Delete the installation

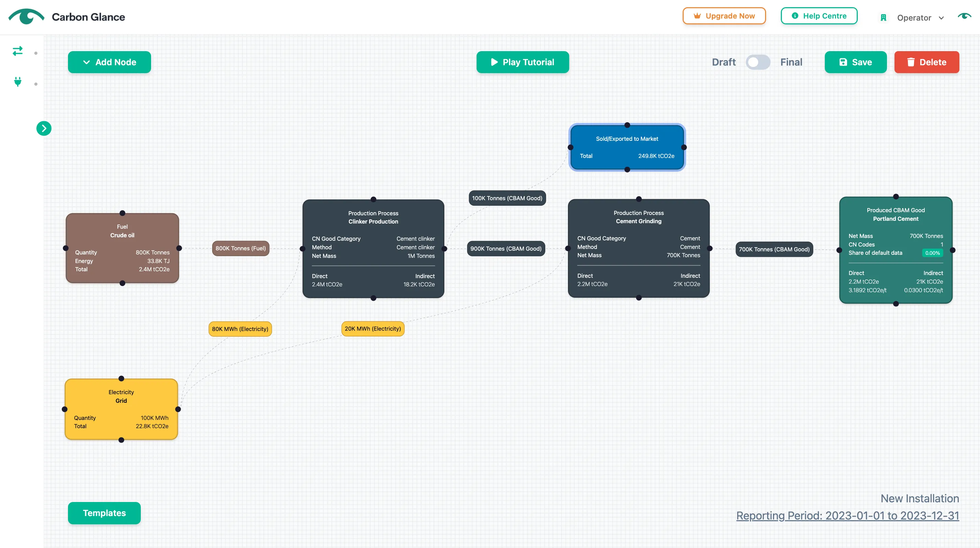pyautogui.click(x=927, y=62)
